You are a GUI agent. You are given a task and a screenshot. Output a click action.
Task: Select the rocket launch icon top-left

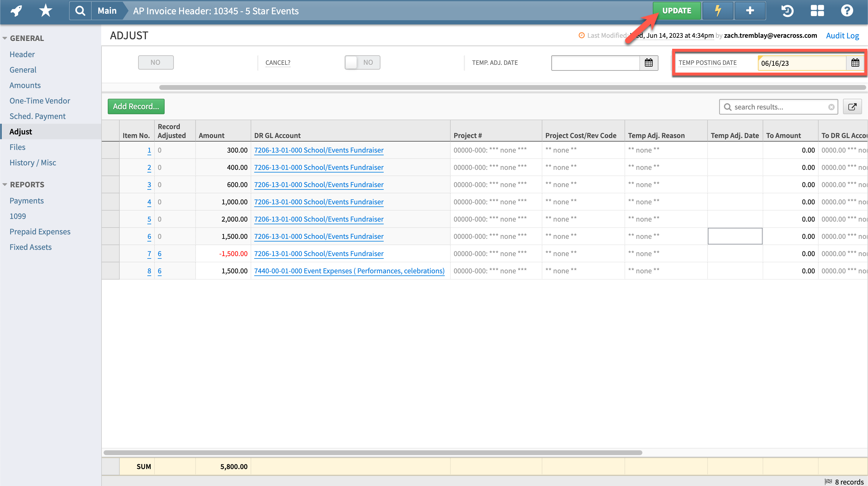coord(16,10)
